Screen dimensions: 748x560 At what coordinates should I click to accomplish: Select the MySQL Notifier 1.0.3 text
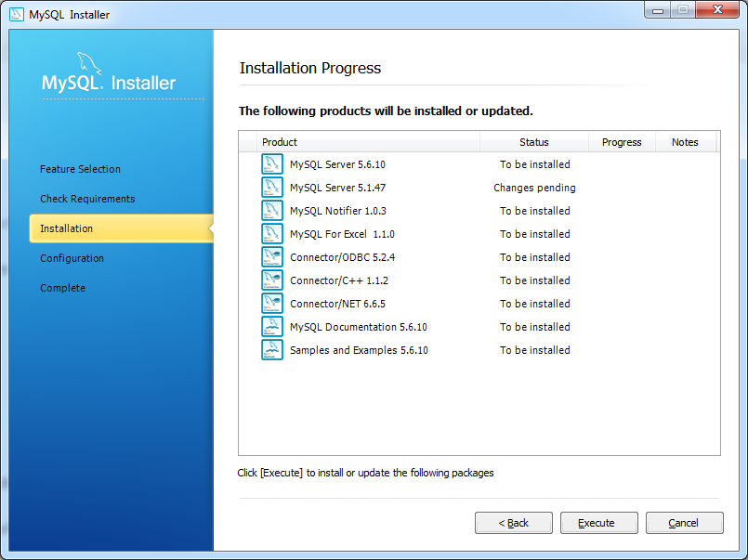pos(337,211)
